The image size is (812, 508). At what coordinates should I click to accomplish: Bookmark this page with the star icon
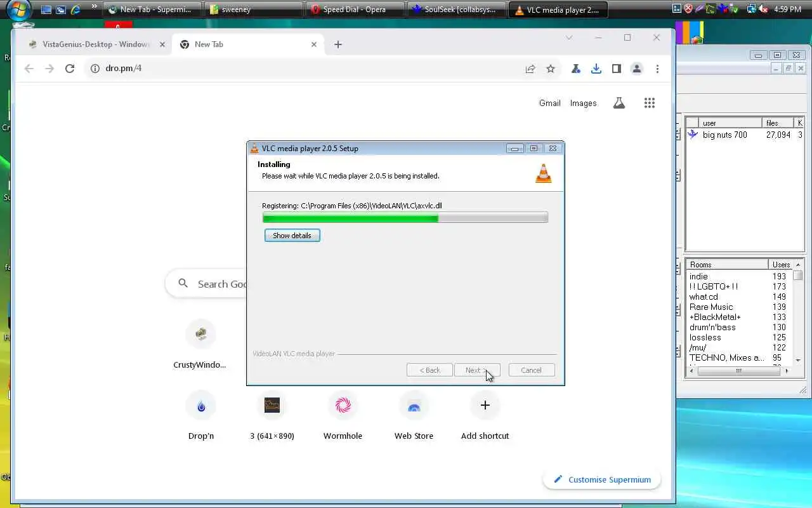click(x=551, y=69)
